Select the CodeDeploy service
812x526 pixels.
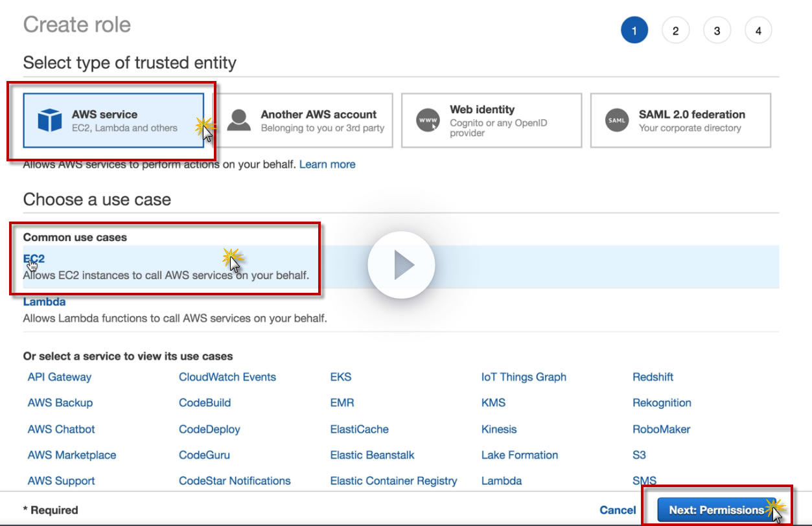point(209,429)
